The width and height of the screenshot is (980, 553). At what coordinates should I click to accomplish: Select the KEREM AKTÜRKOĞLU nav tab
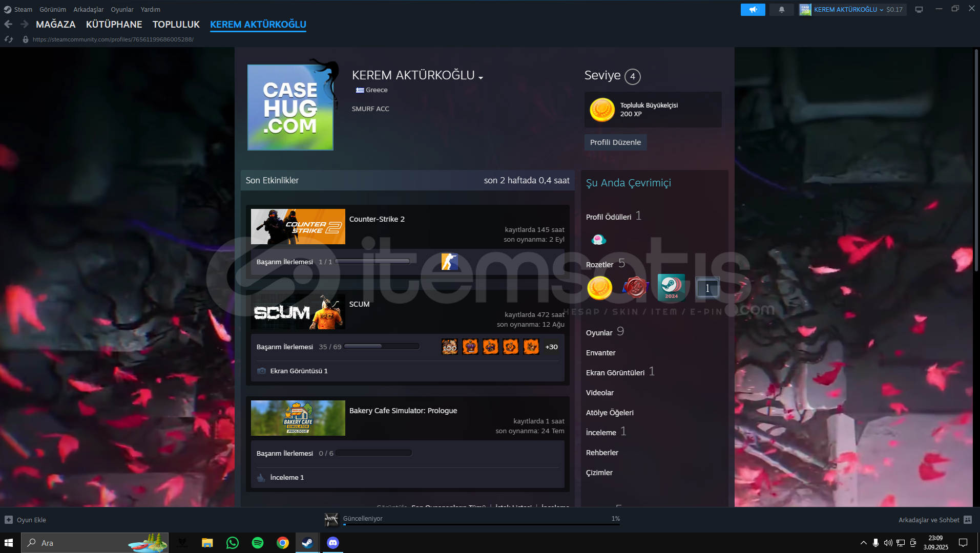coord(258,24)
